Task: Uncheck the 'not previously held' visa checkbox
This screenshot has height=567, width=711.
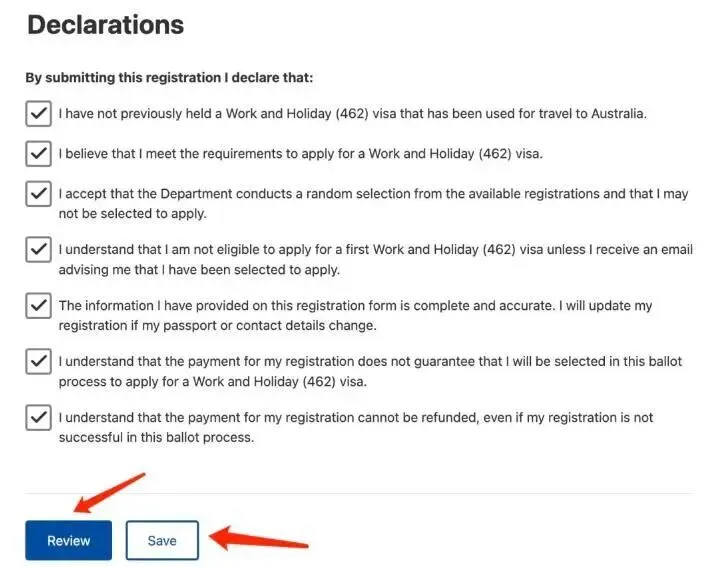Action: tap(38, 113)
